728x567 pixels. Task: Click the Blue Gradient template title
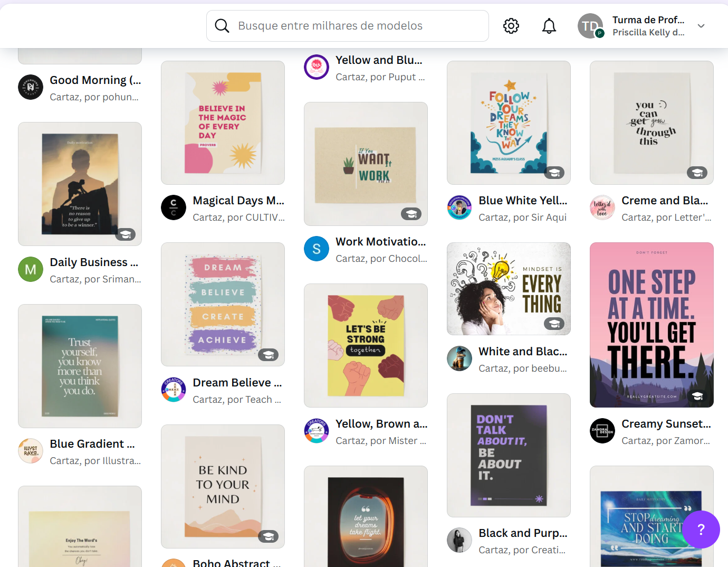pos(92,444)
